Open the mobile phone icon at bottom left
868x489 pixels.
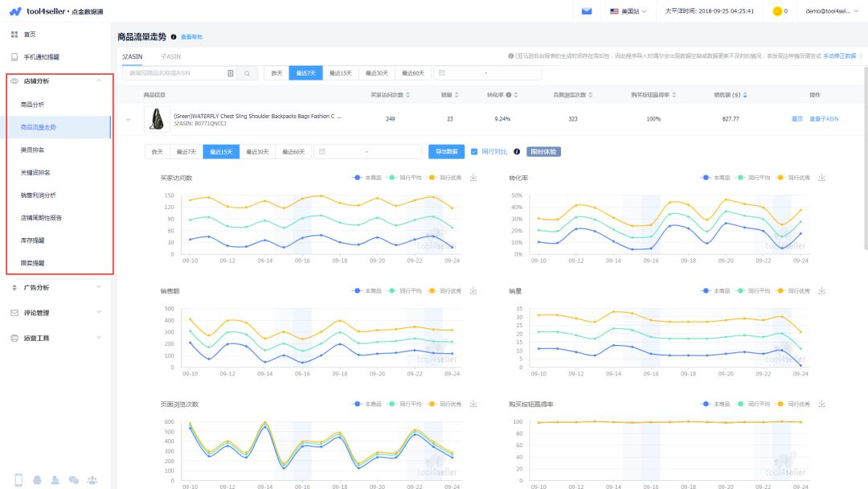point(18,480)
